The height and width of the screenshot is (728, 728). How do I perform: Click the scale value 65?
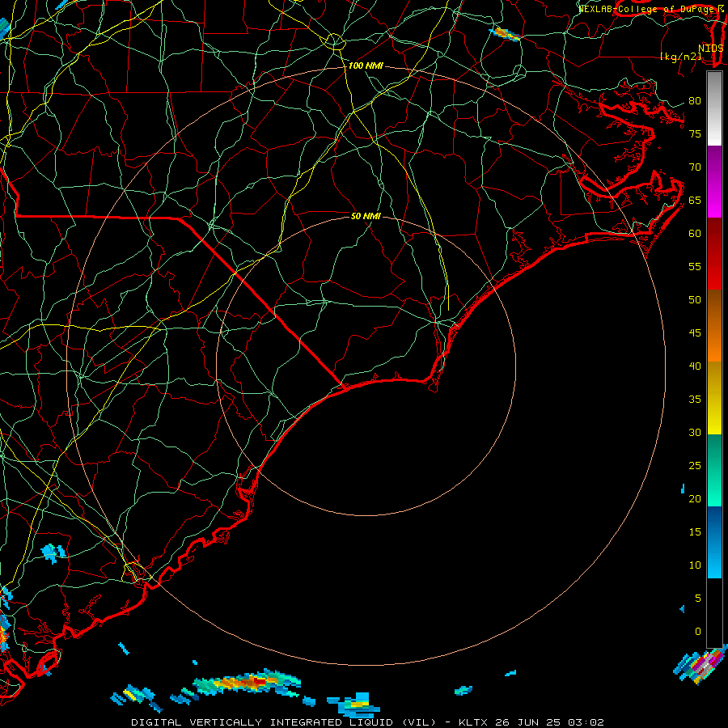pyautogui.click(x=695, y=200)
